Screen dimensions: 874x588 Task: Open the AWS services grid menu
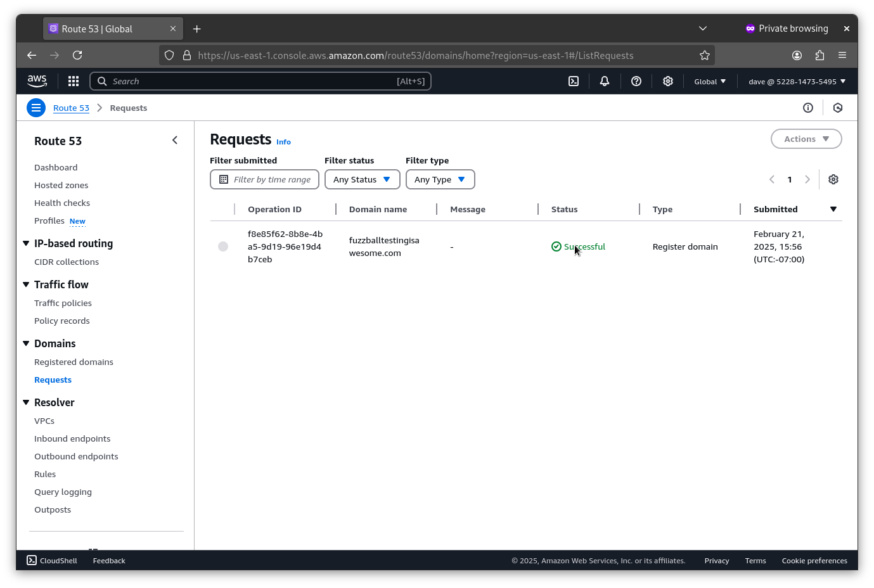click(x=74, y=81)
